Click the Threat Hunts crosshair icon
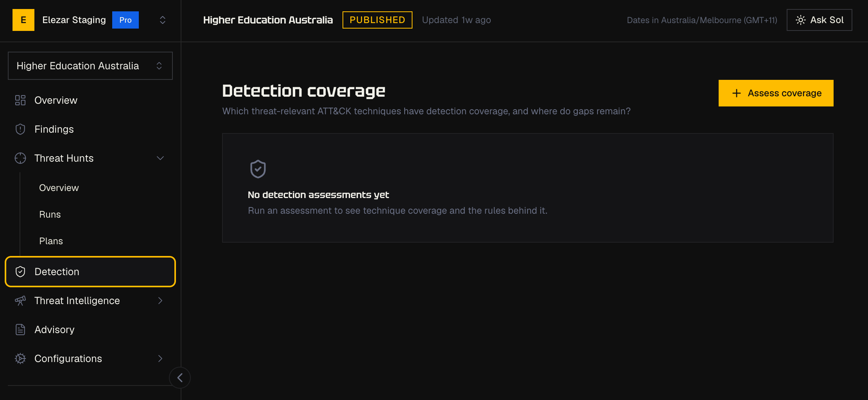The height and width of the screenshot is (400, 868). pyautogui.click(x=20, y=158)
